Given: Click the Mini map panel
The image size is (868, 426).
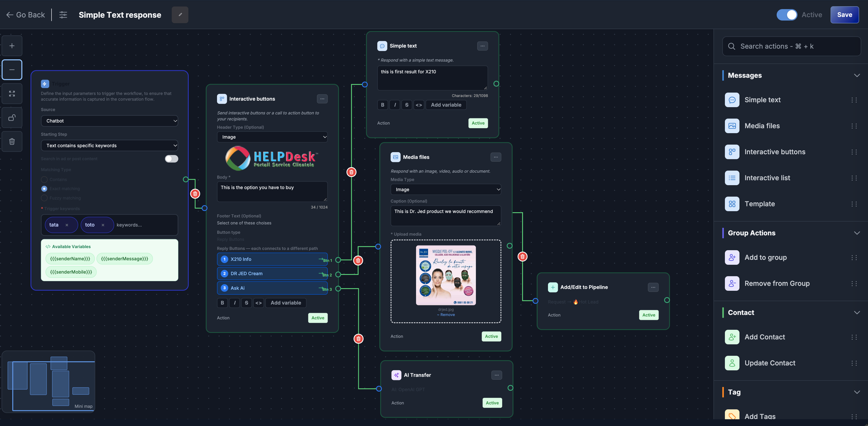Looking at the screenshot, I should 48,382.
